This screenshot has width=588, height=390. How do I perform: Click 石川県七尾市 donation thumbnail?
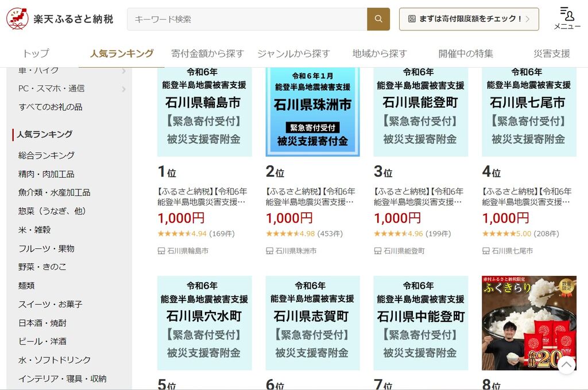[x=529, y=112]
